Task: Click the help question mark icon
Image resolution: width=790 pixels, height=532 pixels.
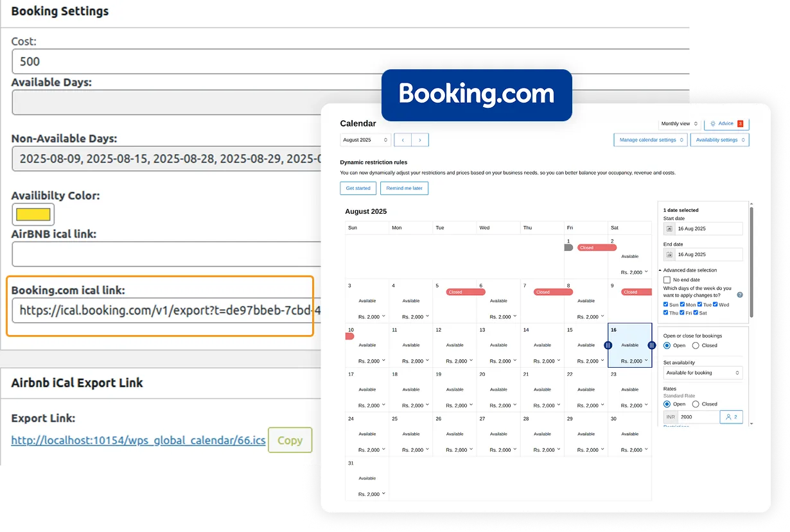Action: 740,295
